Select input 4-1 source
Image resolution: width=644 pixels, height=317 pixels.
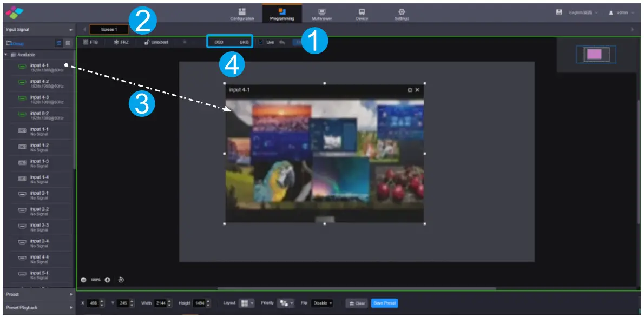coord(38,68)
